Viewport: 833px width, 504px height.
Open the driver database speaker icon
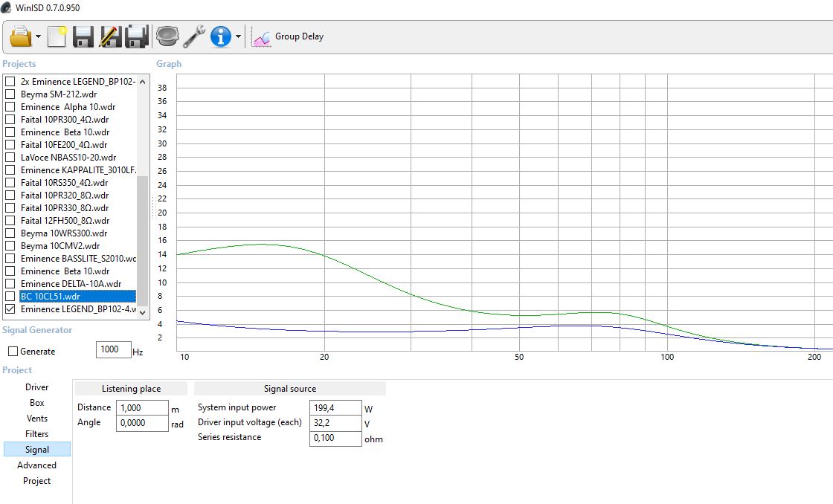pos(167,36)
